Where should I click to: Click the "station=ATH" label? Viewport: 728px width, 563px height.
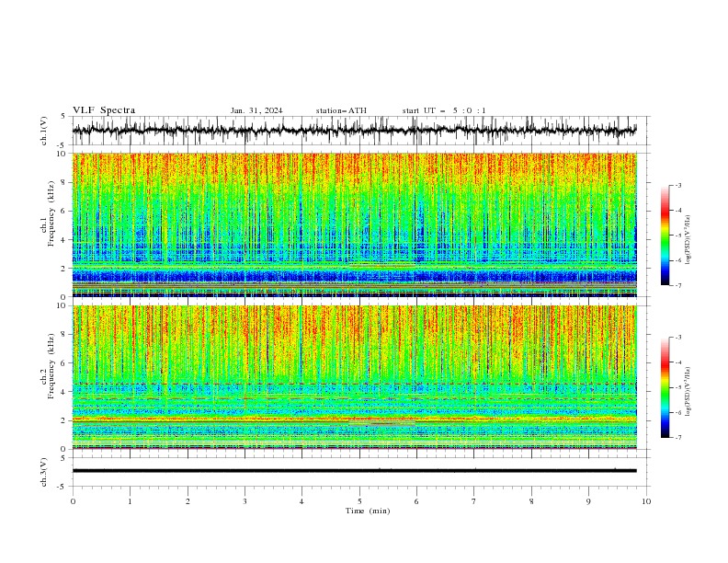(x=341, y=110)
